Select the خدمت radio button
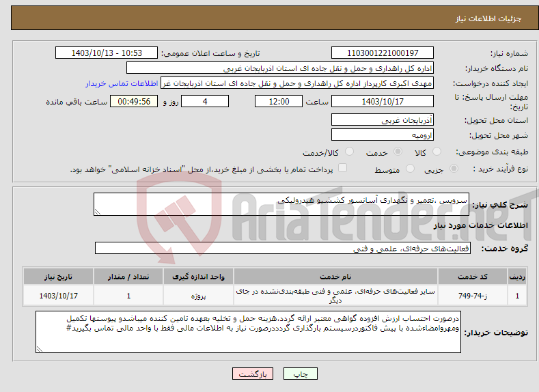 coord(398,152)
